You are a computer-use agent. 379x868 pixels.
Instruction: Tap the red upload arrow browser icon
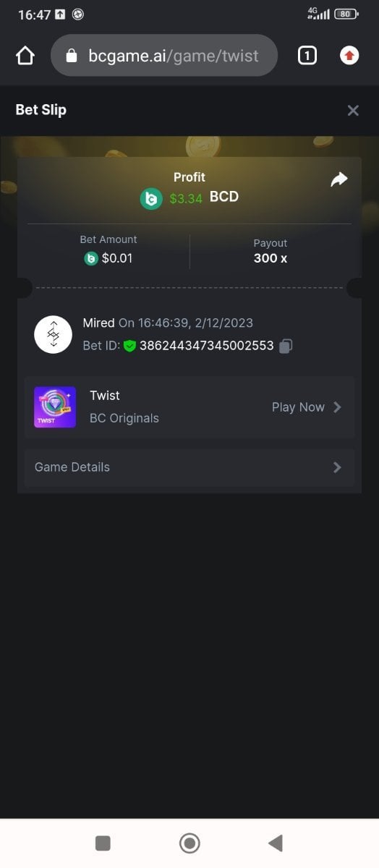349,55
